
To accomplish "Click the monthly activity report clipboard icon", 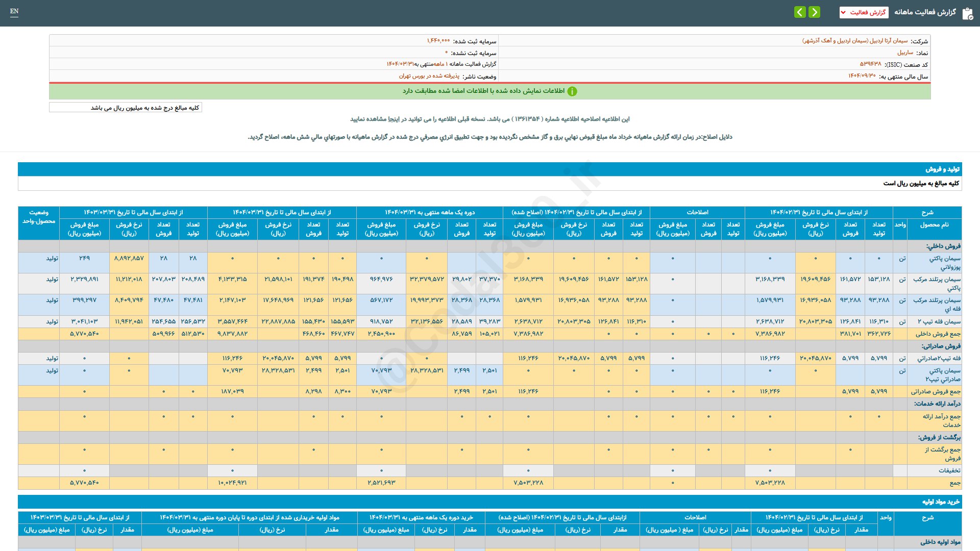I will [967, 13].
